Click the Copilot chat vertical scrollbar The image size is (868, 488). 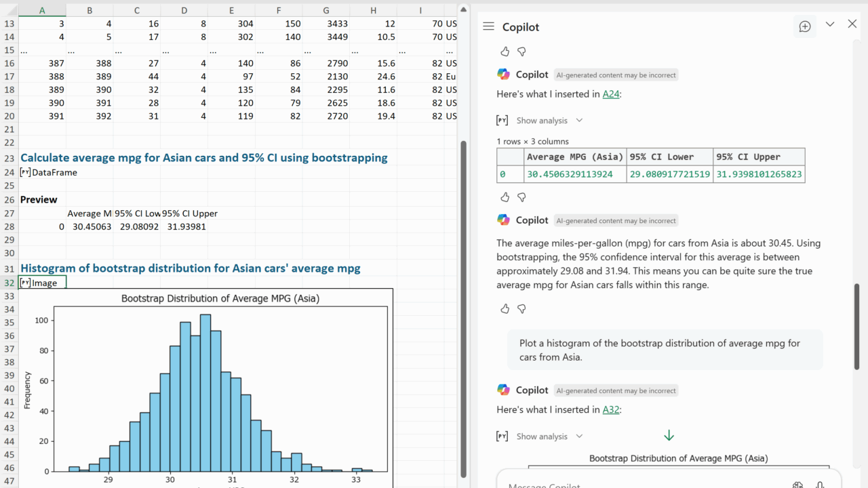[x=856, y=325]
